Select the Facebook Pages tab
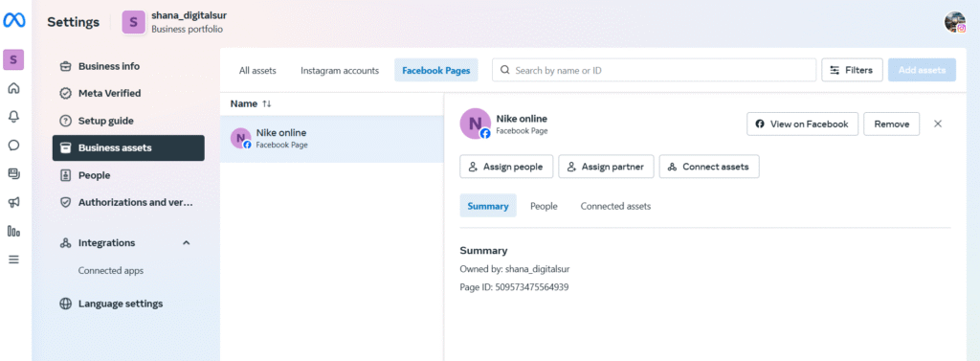The image size is (980, 361). (x=436, y=71)
